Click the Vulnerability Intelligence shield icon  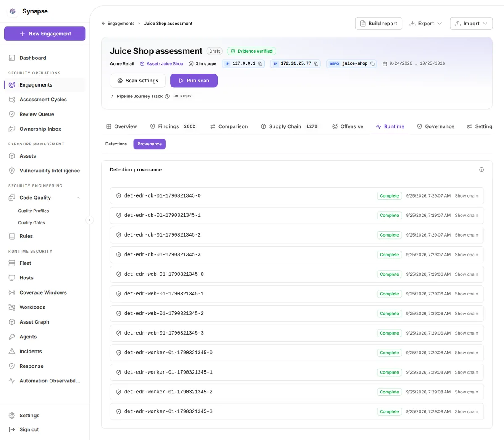pos(12,171)
